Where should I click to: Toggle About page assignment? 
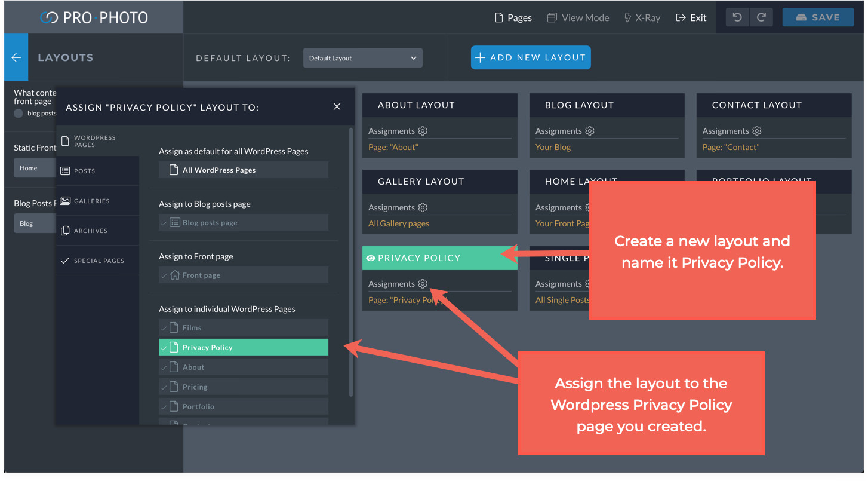click(244, 367)
